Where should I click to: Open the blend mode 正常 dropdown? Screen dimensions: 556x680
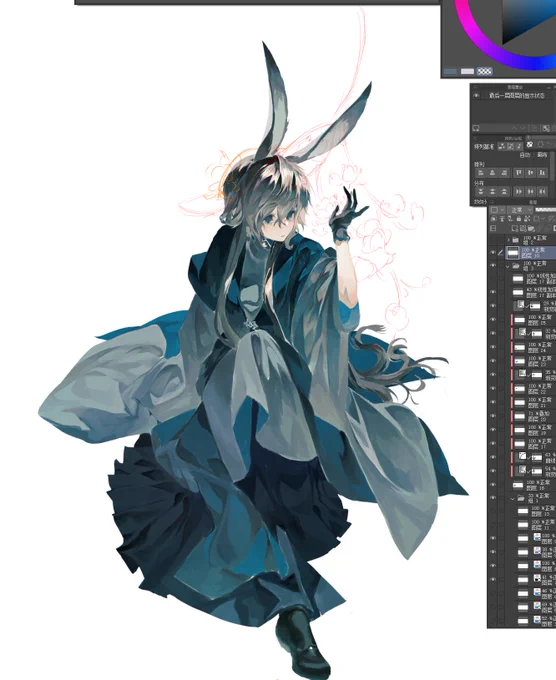coord(521,210)
